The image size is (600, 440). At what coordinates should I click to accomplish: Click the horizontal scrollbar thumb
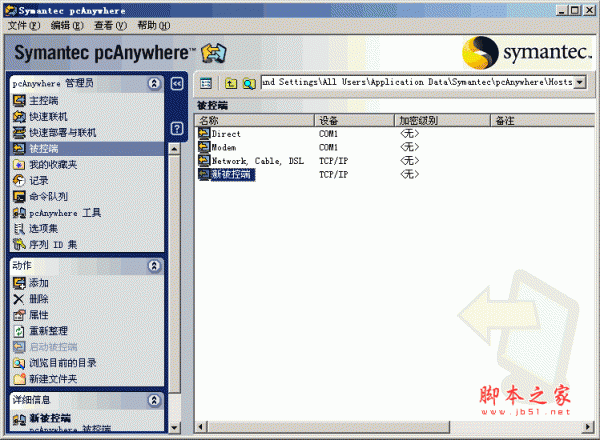[329, 427]
